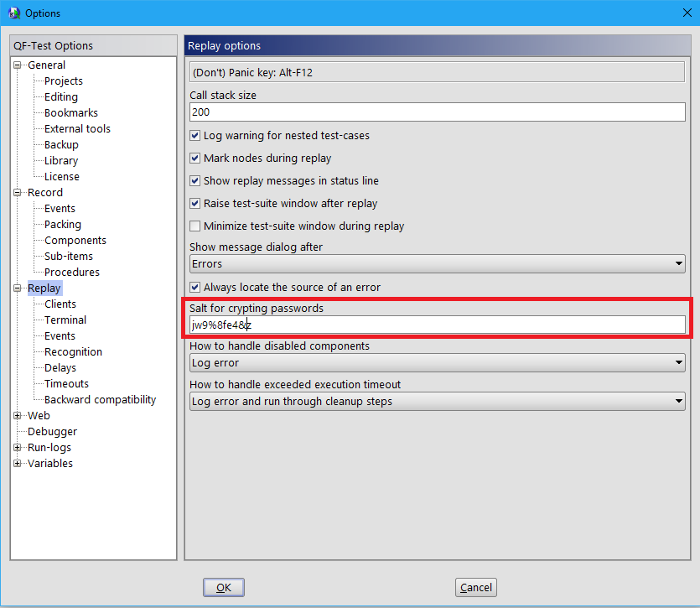This screenshot has height=608, width=700.
Task: Select the Run-logs tree item
Action: 49,448
